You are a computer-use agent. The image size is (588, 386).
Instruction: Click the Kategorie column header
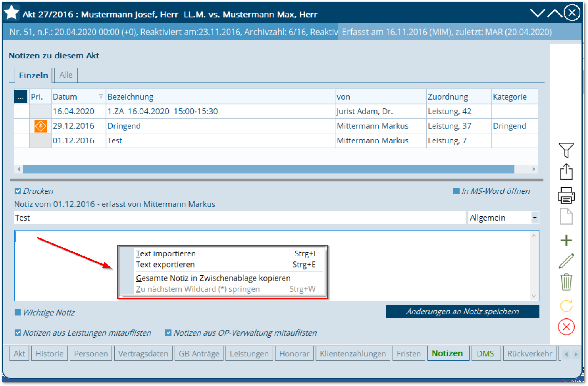515,96
